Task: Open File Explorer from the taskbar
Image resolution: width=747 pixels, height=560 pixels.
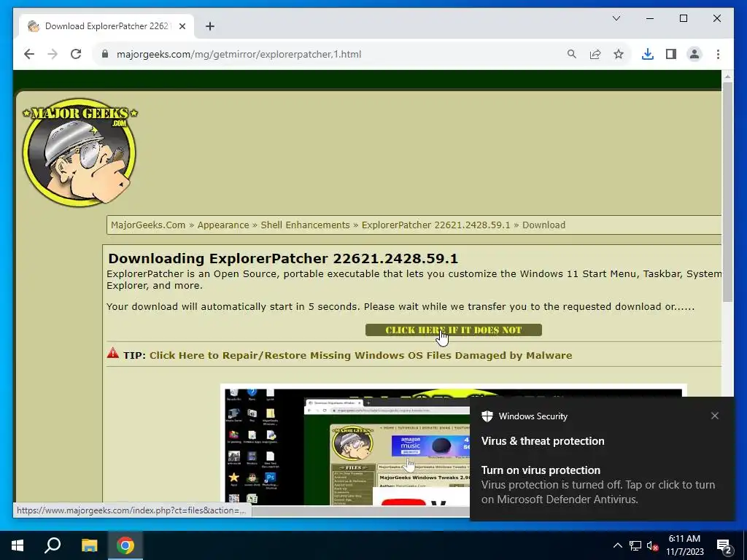Action: [89, 545]
